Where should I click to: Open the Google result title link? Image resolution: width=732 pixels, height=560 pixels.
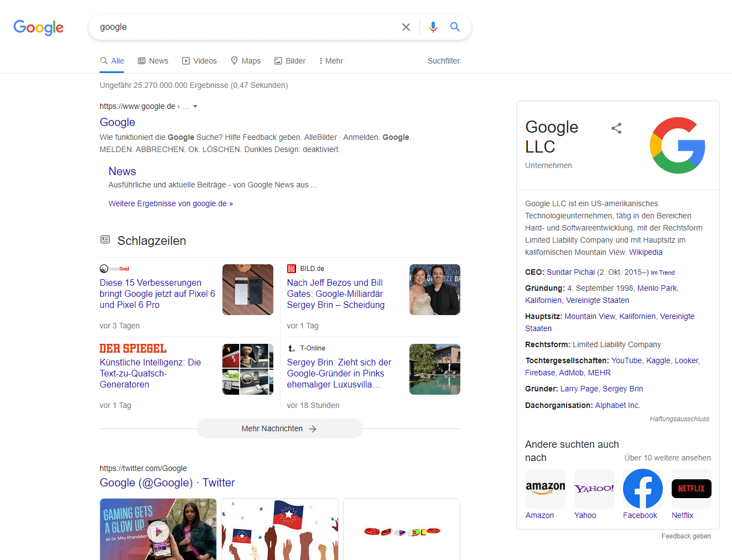[117, 122]
